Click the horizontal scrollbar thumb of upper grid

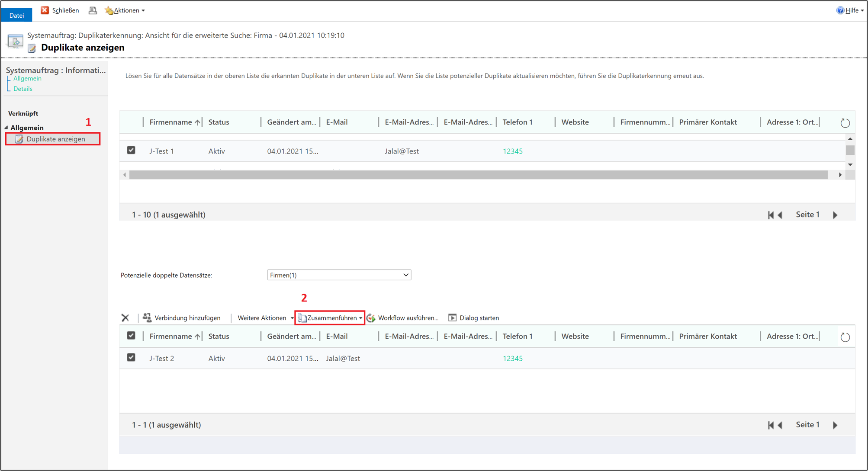point(478,175)
